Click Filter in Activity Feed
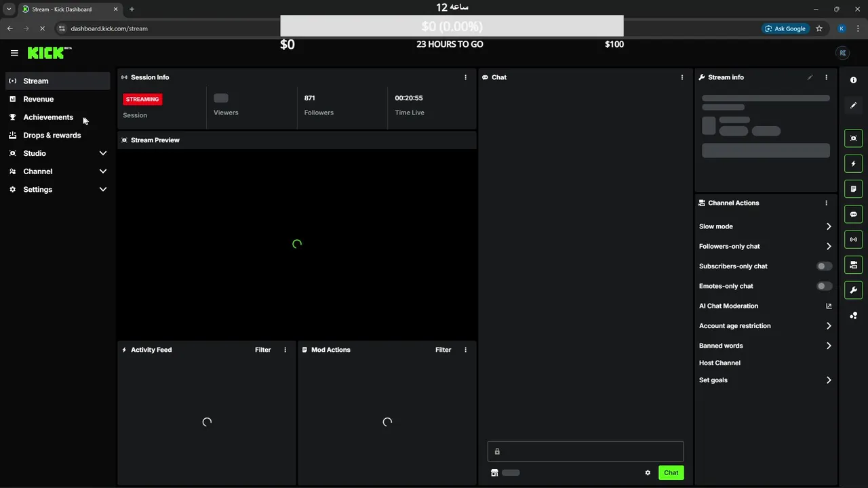Screen dimensions: 868x488 click(x=262, y=350)
